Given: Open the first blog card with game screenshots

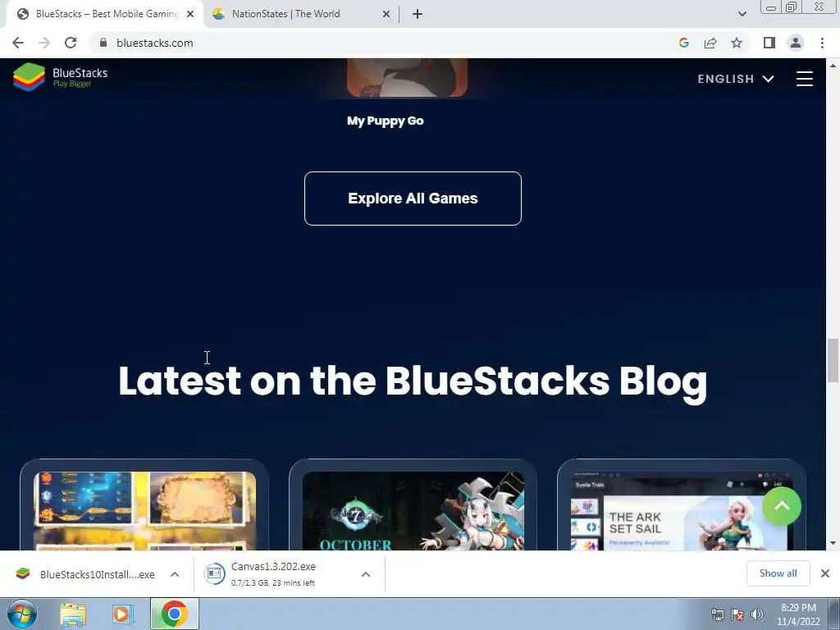Looking at the screenshot, I should pos(144,504).
